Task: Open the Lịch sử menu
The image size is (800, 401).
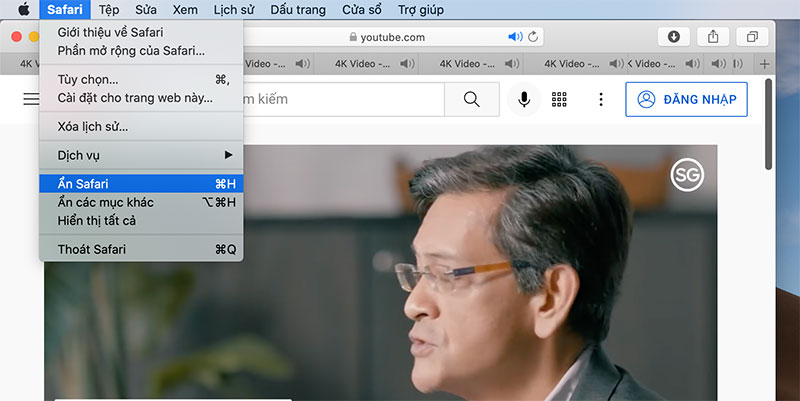Action: click(x=234, y=9)
